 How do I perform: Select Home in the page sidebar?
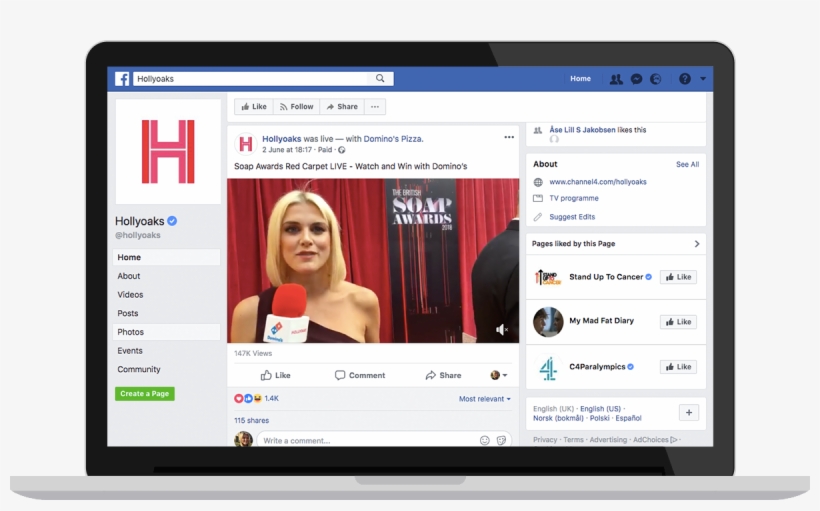point(166,257)
